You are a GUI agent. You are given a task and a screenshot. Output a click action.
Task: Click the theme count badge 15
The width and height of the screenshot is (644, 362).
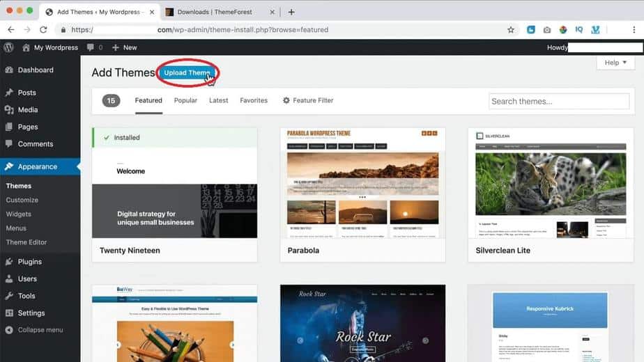(111, 100)
